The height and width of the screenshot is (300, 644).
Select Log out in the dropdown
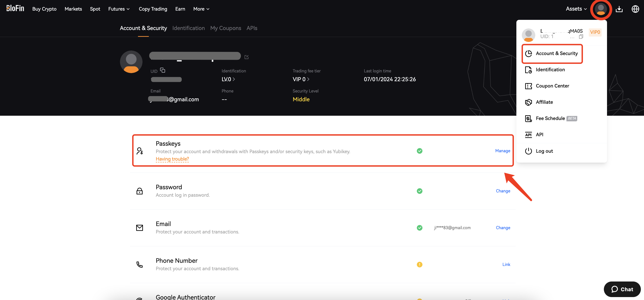point(539,151)
